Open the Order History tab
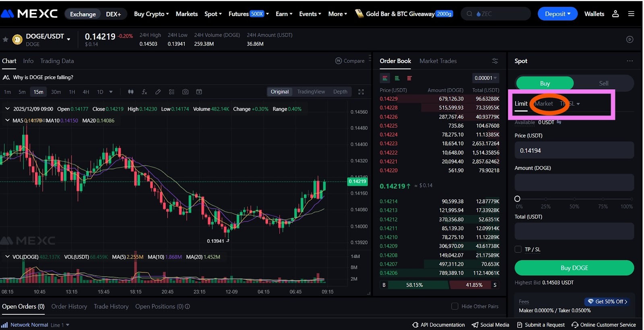 [69, 306]
